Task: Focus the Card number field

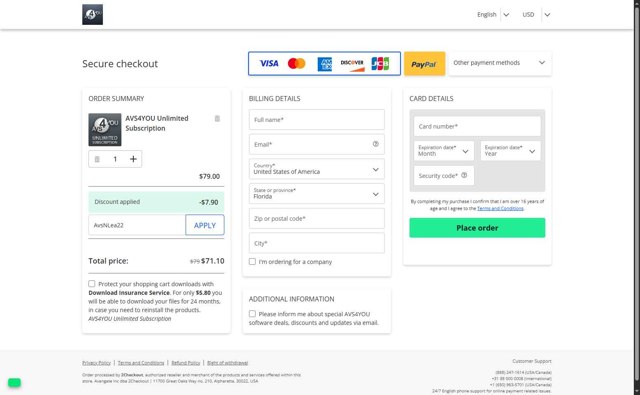Action: [477, 126]
